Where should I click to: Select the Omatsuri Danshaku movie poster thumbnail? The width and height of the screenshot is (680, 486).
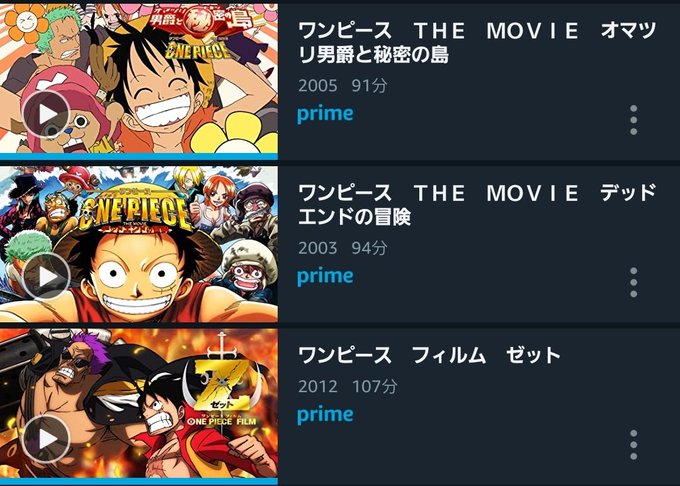(139, 78)
